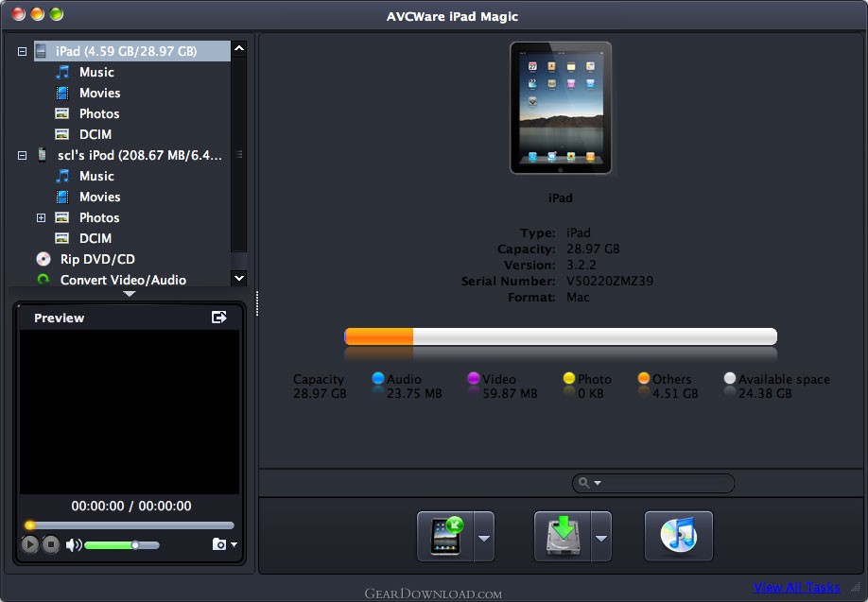Image resolution: width=868 pixels, height=602 pixels.
Task: Open Music under scl's iPod
Action: 96,176
